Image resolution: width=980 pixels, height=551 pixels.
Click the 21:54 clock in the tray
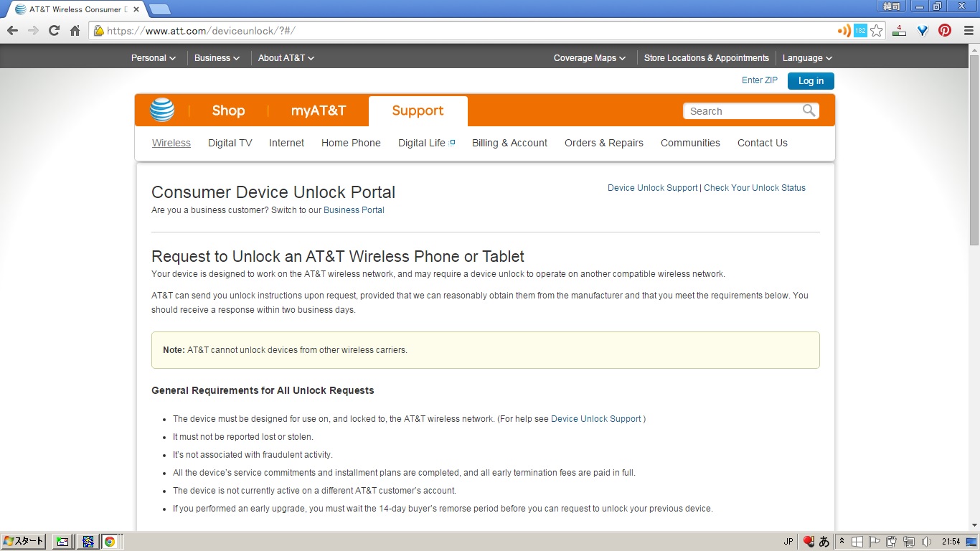(x=951, y=542)
